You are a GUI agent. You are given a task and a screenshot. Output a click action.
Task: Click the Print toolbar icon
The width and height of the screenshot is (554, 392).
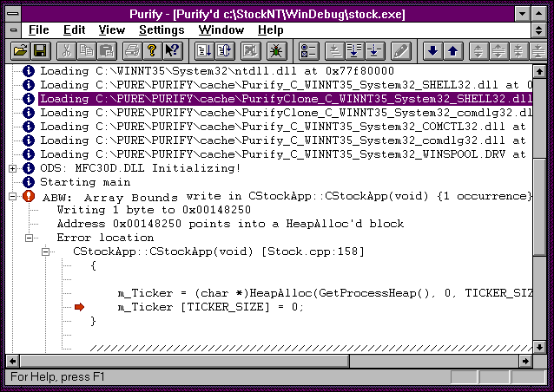(x=132, y=51)
